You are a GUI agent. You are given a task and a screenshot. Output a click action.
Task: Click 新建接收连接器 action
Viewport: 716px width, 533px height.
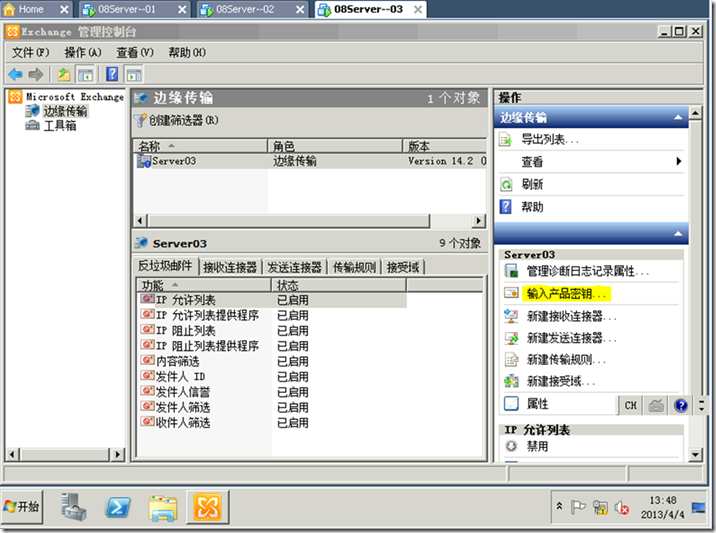571,316
